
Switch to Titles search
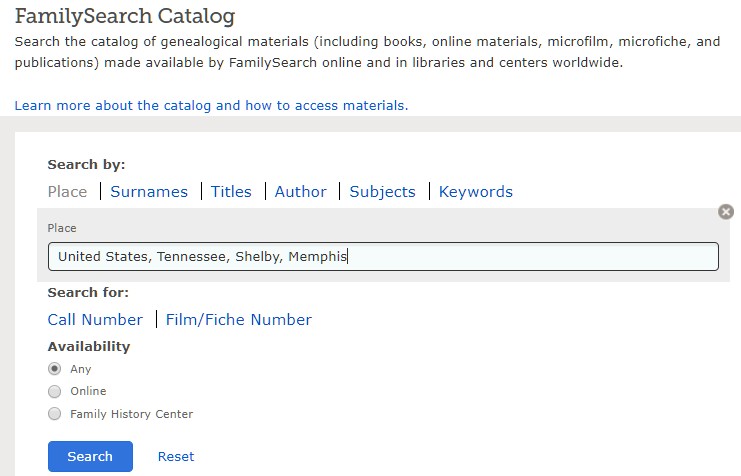tap(231, 191)
